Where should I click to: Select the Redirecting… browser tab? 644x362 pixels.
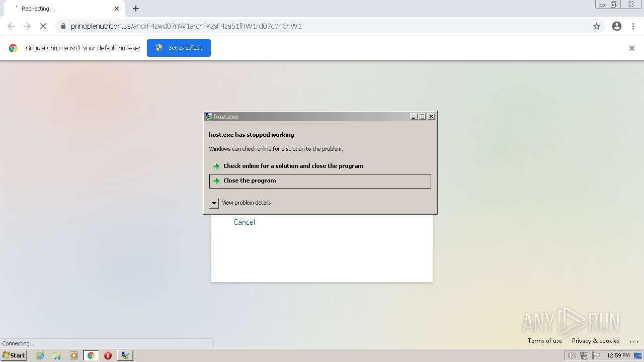click(x=65, y=9)
